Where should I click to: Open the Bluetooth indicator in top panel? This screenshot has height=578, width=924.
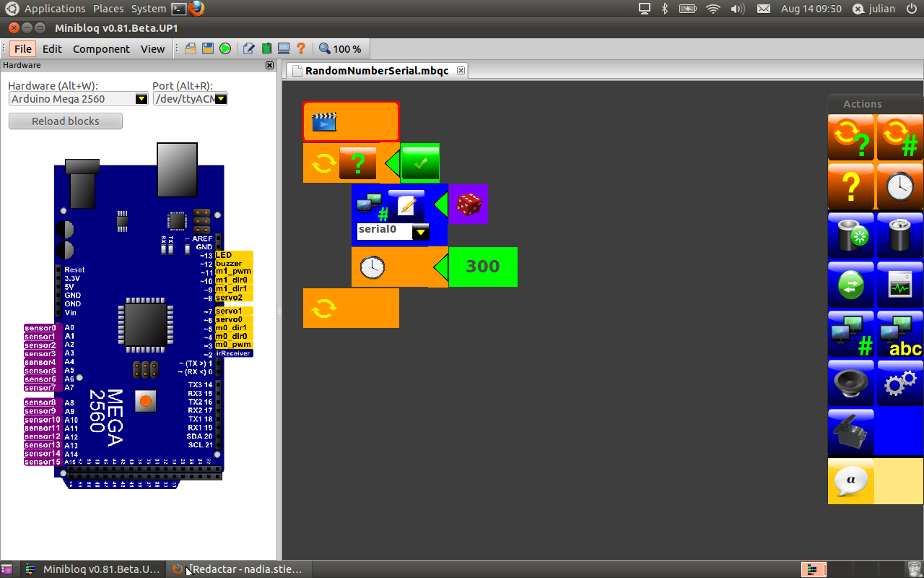(665, 9)
